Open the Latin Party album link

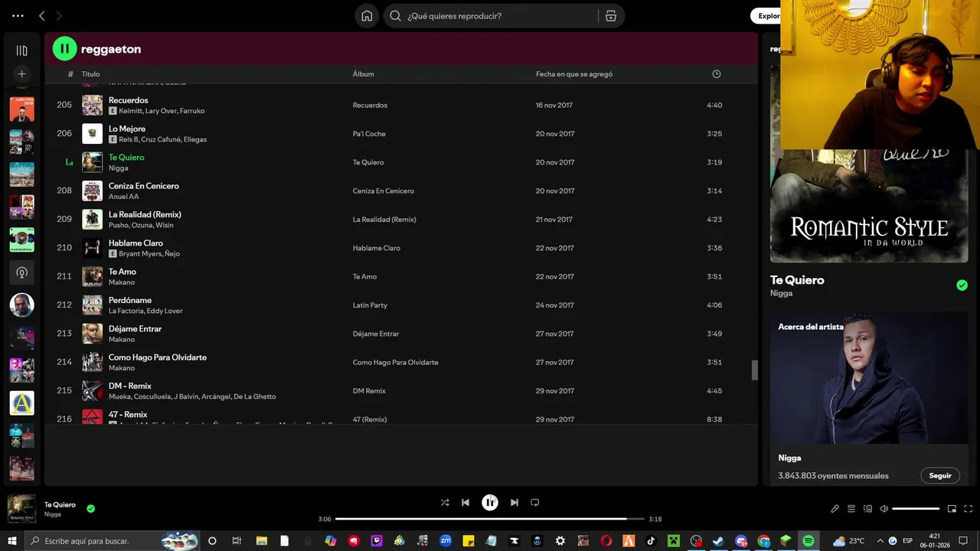click(x=370, y=305)
